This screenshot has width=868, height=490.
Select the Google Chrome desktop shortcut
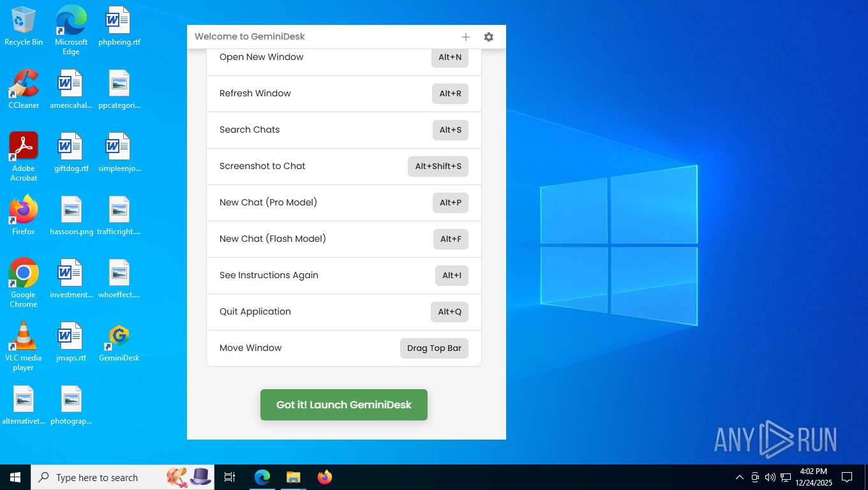tap(24, 283)
